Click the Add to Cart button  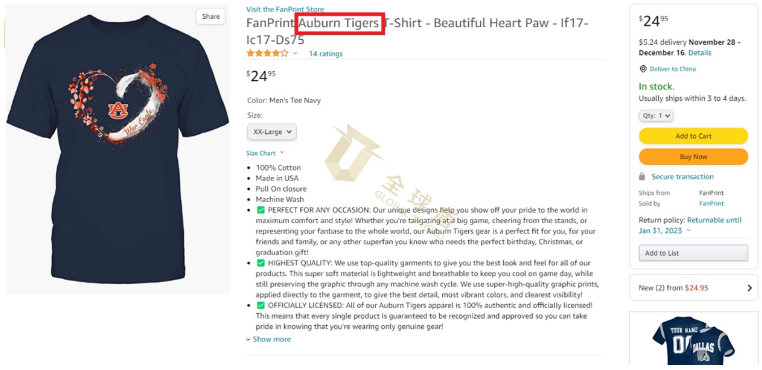click(x=693, y=136)
